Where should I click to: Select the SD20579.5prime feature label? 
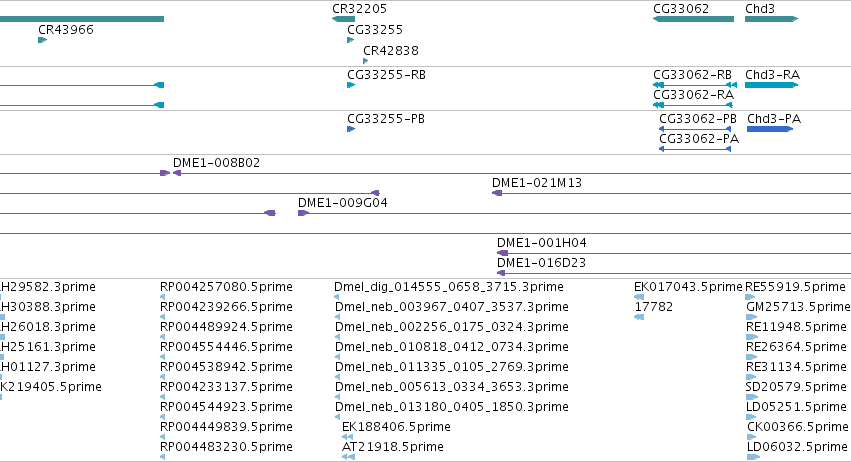796,387
